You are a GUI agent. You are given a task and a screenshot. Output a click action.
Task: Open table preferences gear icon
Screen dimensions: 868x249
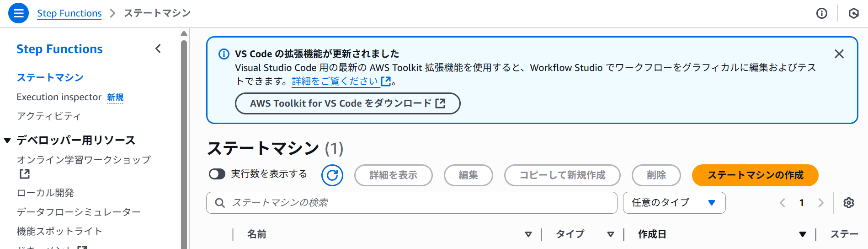coord(849,203)
